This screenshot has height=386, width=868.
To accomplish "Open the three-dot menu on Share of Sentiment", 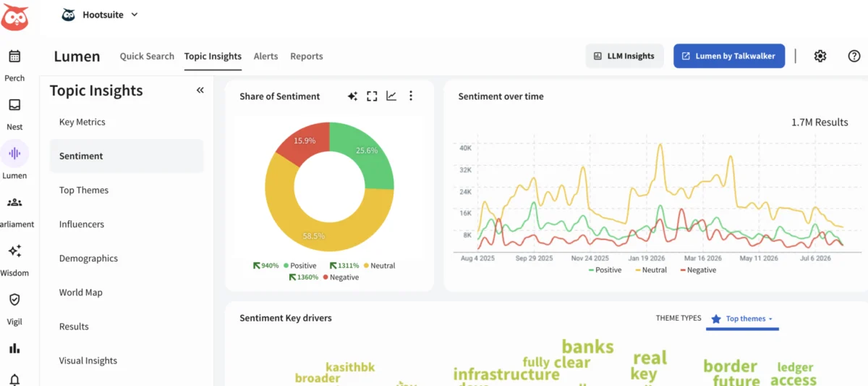I will tap(411, 96).
